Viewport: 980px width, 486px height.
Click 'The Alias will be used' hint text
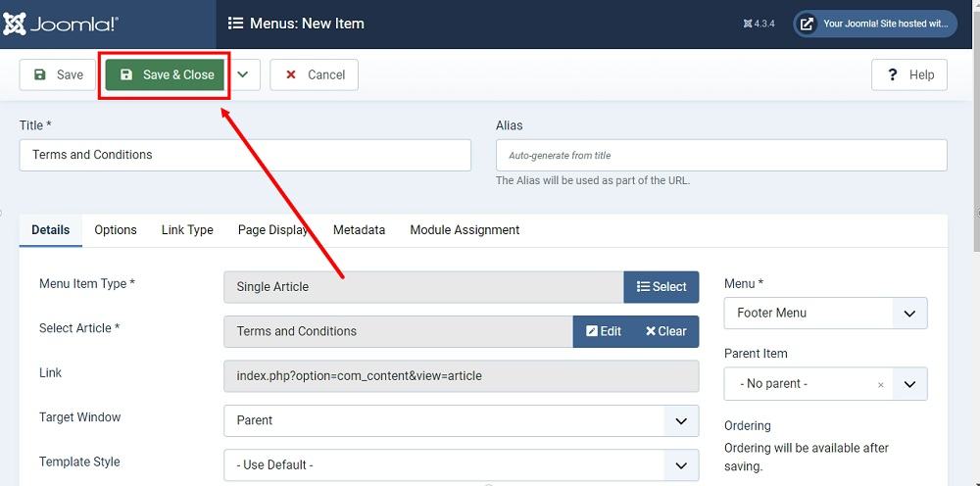(x=593, y=180)
